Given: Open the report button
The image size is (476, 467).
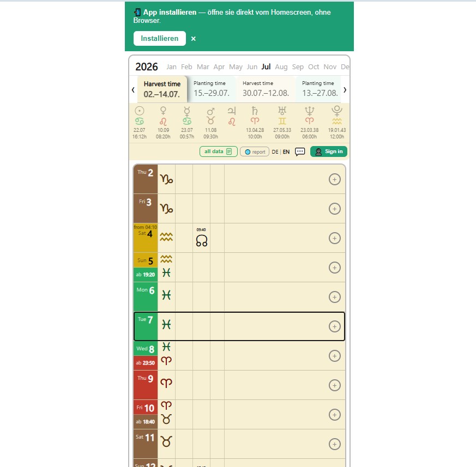Looking at the screenshot, I should tap(255, 151).
